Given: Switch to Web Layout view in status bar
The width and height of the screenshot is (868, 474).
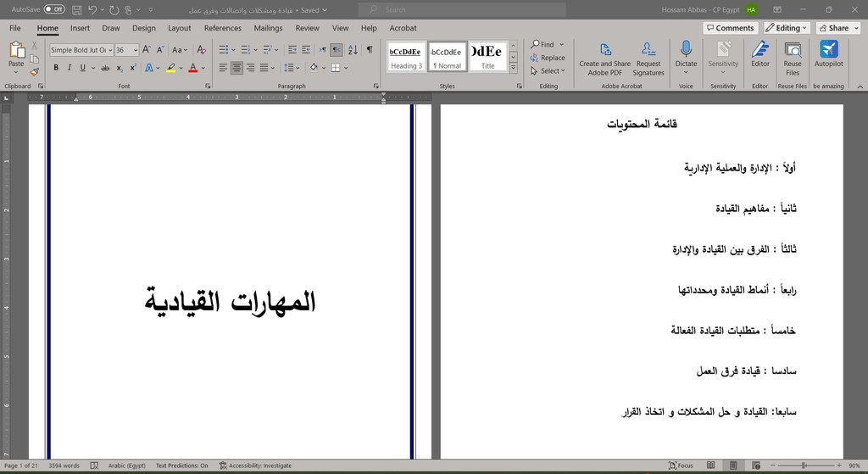Looking at the screenshot, I should point(756,466).
